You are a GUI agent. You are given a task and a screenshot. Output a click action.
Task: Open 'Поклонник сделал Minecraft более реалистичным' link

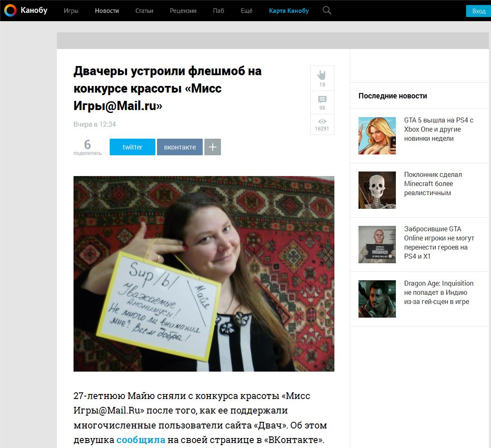coord(433,184)
